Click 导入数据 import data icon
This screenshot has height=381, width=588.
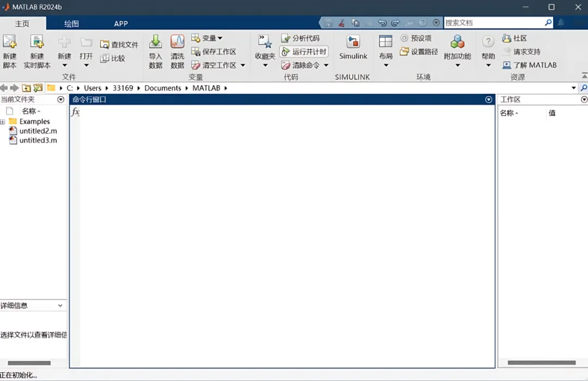[x=155, y=41]
